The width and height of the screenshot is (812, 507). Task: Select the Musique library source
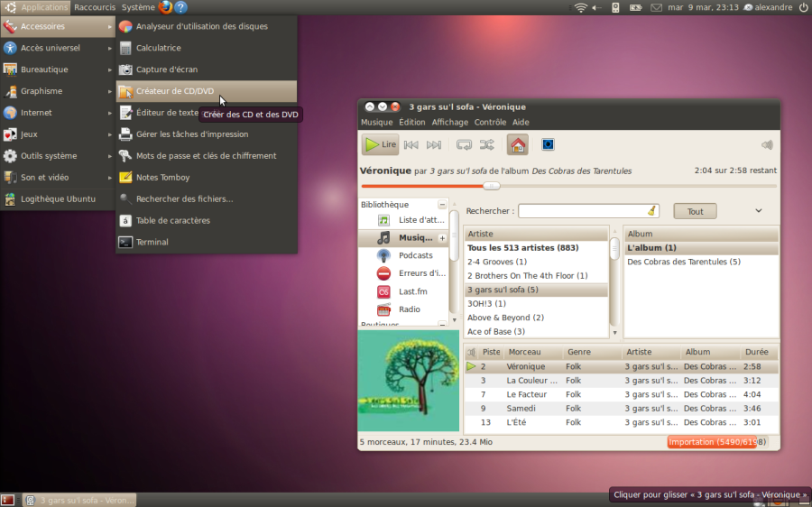click(x=404, y=237)
